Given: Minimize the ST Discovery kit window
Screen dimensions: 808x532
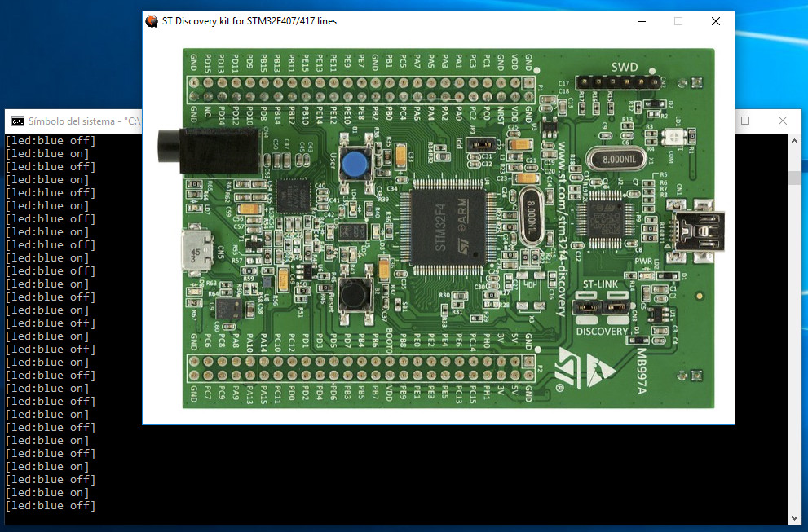Looking at the screenshot, I should pyautogui.click(x=642, y=21).
